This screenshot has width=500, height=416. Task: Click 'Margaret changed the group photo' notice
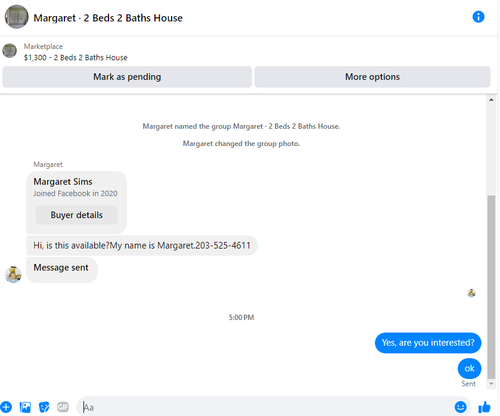[x=241, y=144]
